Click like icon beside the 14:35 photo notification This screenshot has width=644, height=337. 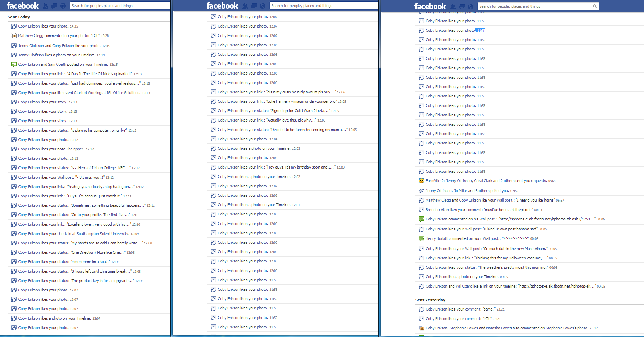tap(14, 26)
